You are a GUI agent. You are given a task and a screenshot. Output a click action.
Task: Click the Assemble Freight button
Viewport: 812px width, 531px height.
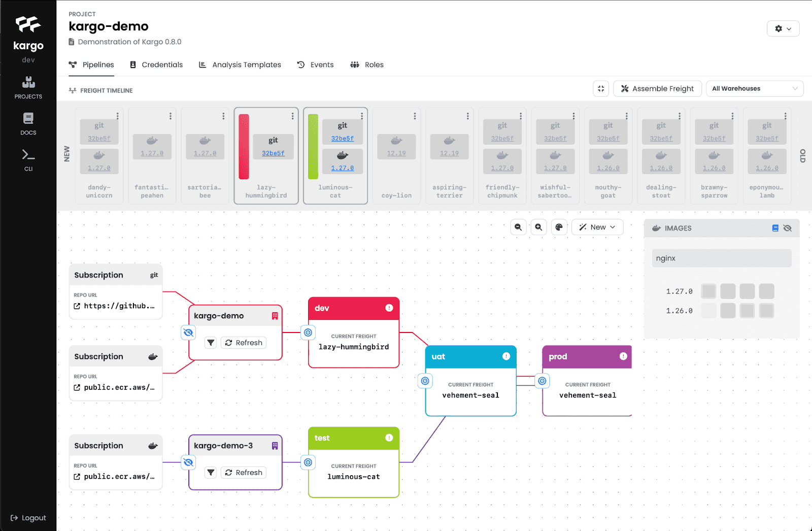[x=657, y=88]
